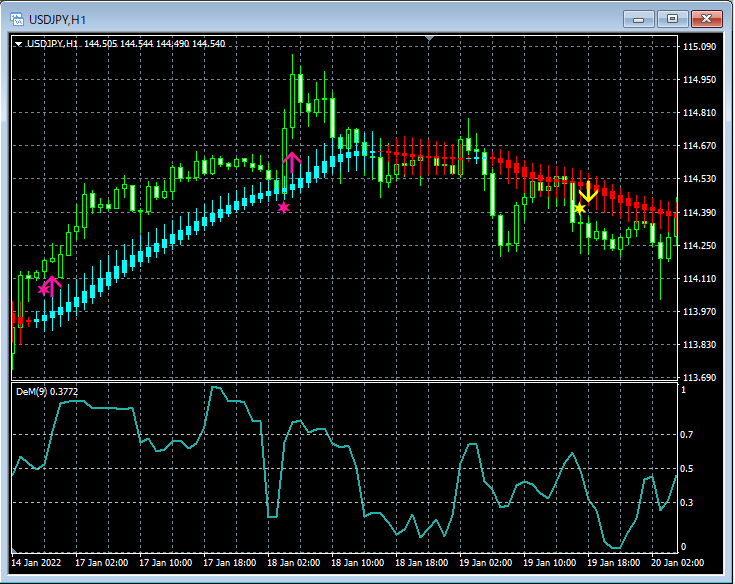Viewport: 735px width, 584px height.
Task: Click the 14 Jan 2022 time label
Action: pos(36,563)
